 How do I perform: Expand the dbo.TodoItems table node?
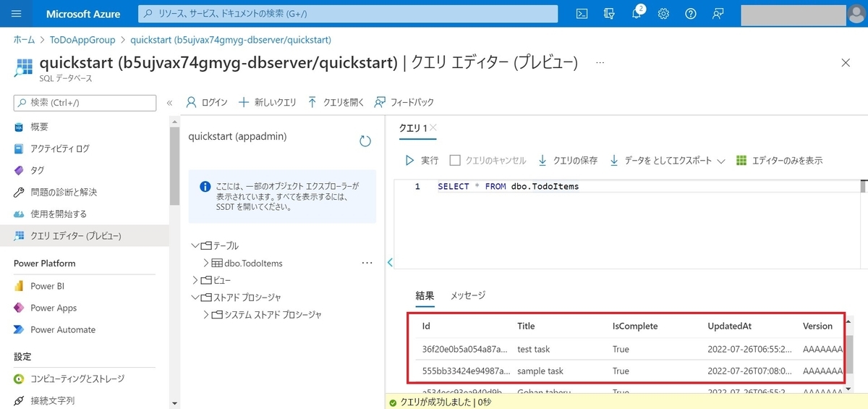(x=205, y=263)
